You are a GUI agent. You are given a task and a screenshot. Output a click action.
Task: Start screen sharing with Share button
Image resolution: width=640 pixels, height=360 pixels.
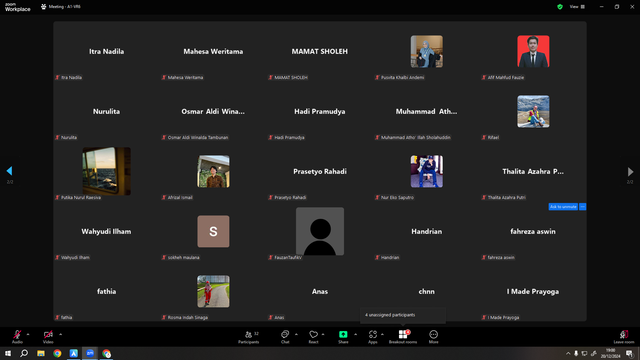(x=343, y=336)
